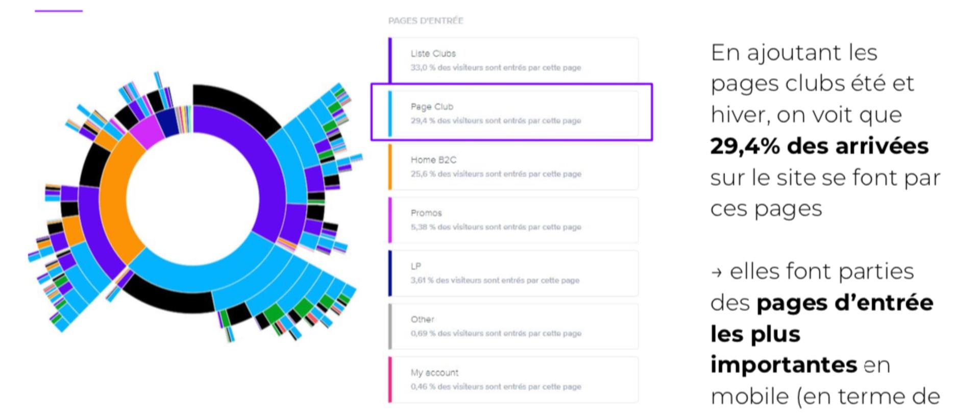Select the Other entry page card
The height and width of the screenshot is (417, 980).
(513, 326)
